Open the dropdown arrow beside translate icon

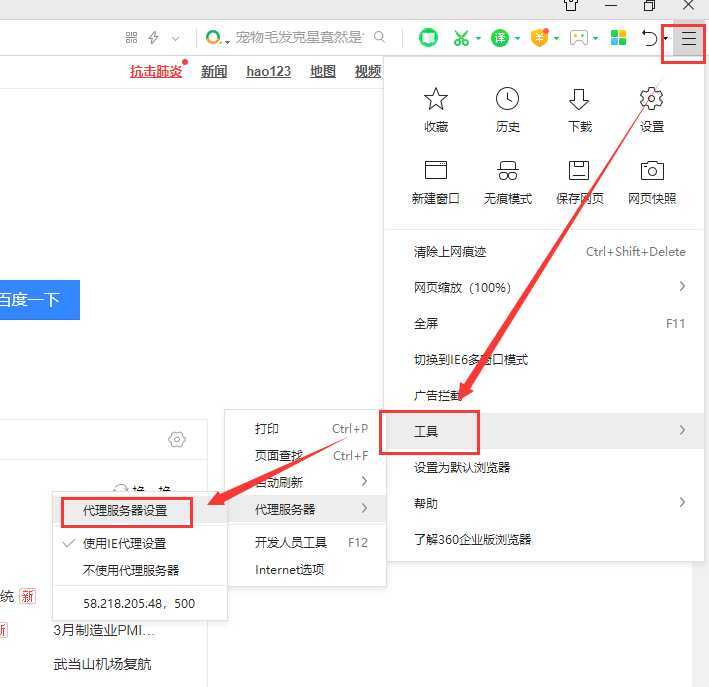517,38
